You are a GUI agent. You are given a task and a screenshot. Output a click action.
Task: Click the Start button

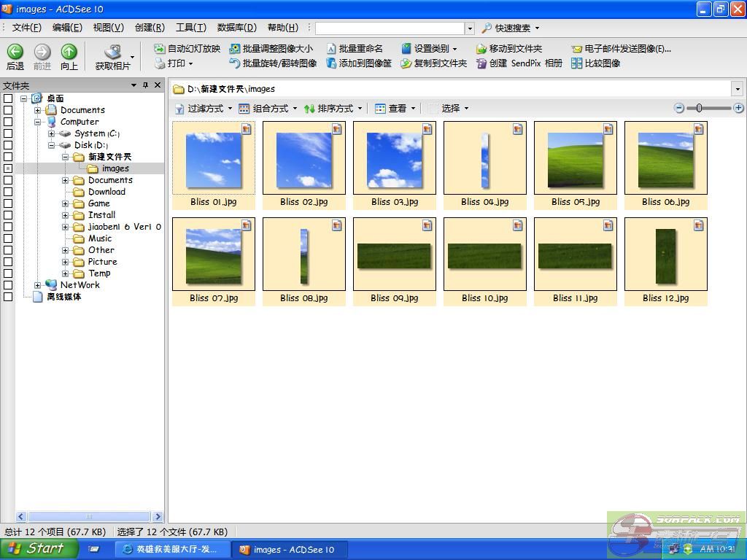point(39,549)
